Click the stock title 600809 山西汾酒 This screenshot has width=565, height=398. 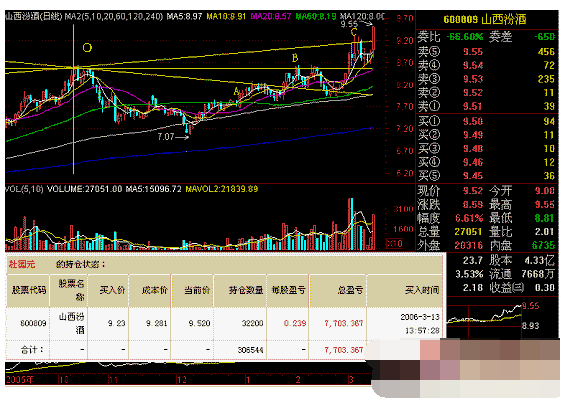coord(485,19)
